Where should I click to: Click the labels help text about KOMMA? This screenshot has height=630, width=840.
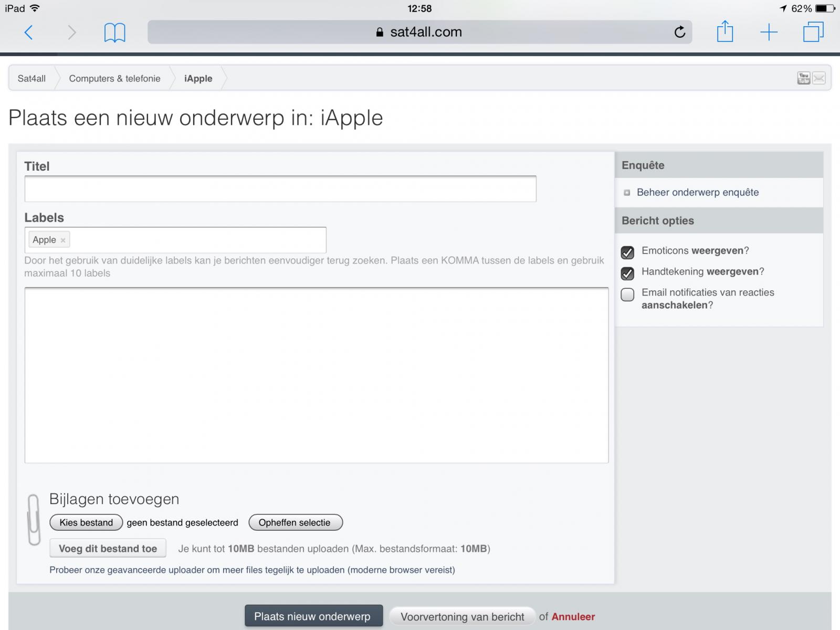click(x=314, y=267)
